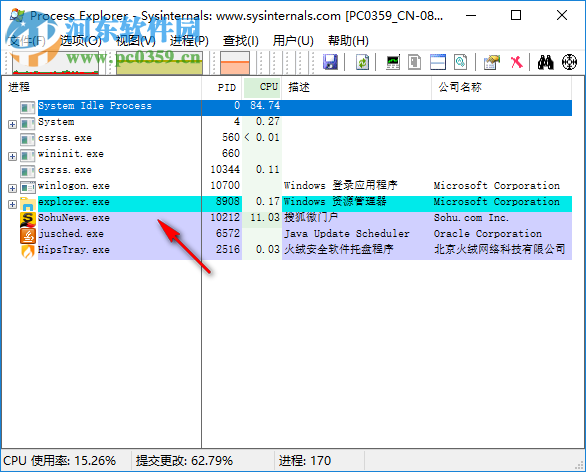This screenshot has height=472, width=586.
Task: Expand the winlogon.exe tree node
Action: click(12, 188)
